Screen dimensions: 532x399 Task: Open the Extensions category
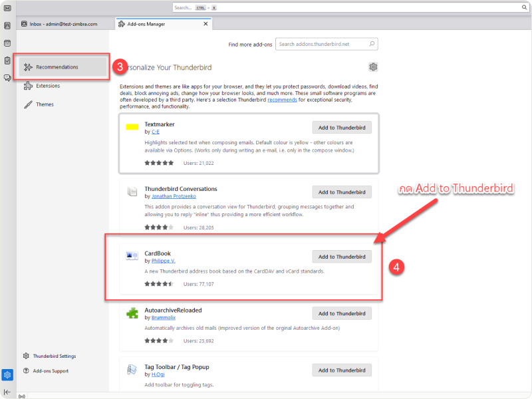pyautogui.click(x=63, y=86)
